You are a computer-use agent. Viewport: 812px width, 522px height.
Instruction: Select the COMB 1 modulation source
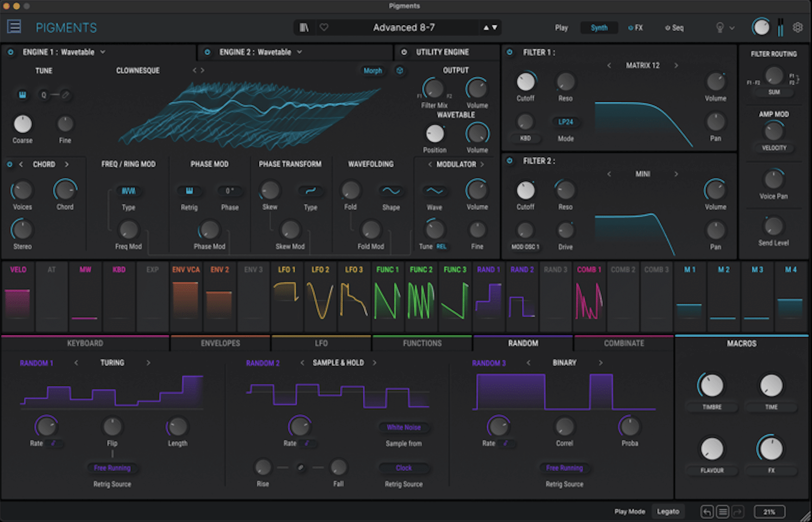click(x=589, y=296)
